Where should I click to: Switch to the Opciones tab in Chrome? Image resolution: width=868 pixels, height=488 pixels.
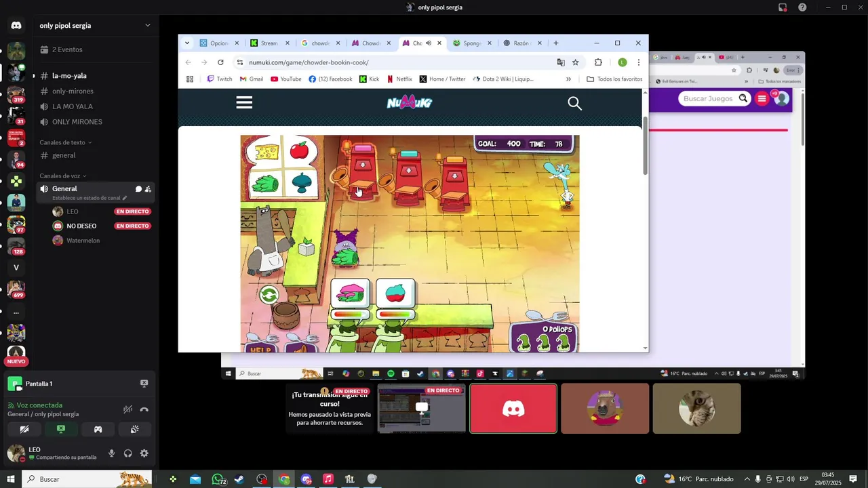[x=219, y=43]
